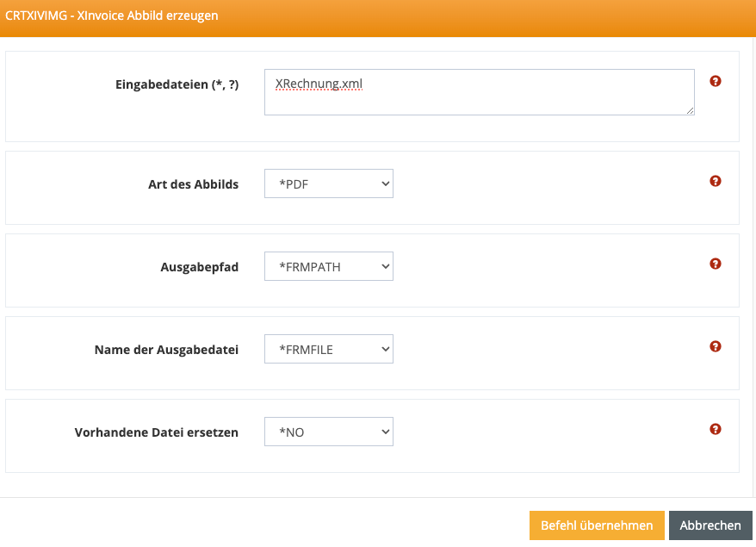Open help icon for Name der Ausgabedatei
The height and width of the screenshot is (547, 756).
click(715, 347)
